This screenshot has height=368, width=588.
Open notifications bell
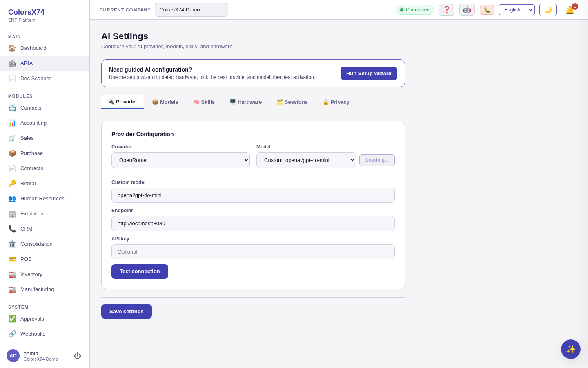tap(570, 10)
